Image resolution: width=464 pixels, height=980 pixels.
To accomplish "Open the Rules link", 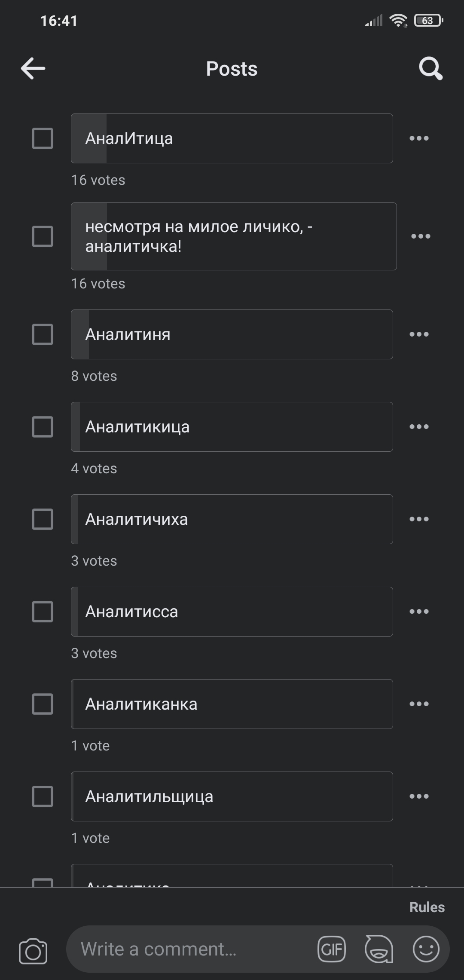I will coord(427,907).
